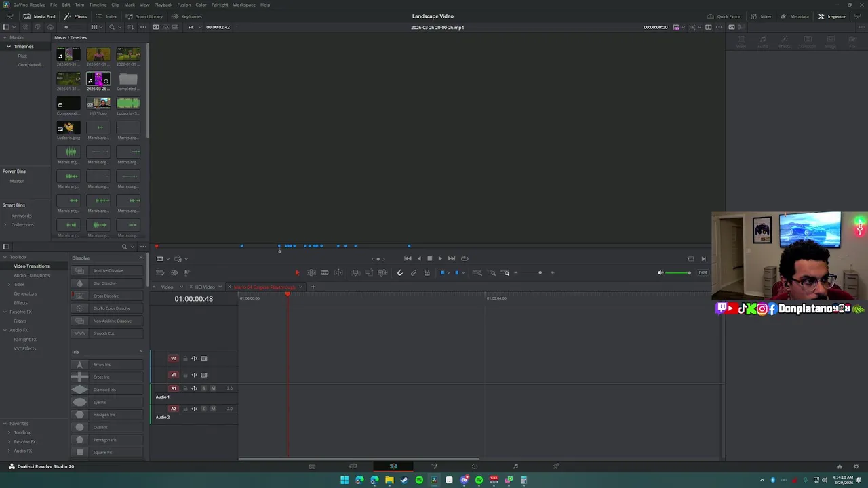Toggle auto track selector on V1
Viewport: 868px width, 488px height.
(194, 375)
